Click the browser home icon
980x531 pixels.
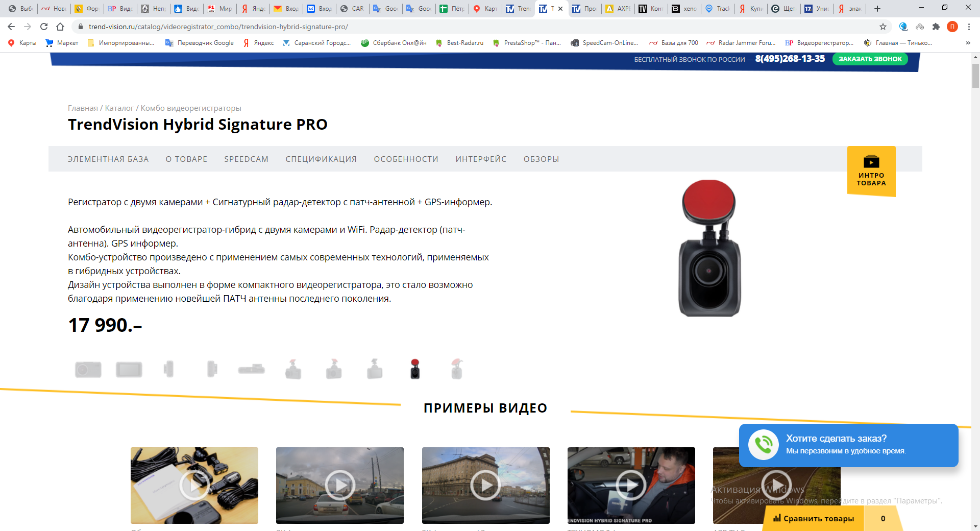pos(60,27)
